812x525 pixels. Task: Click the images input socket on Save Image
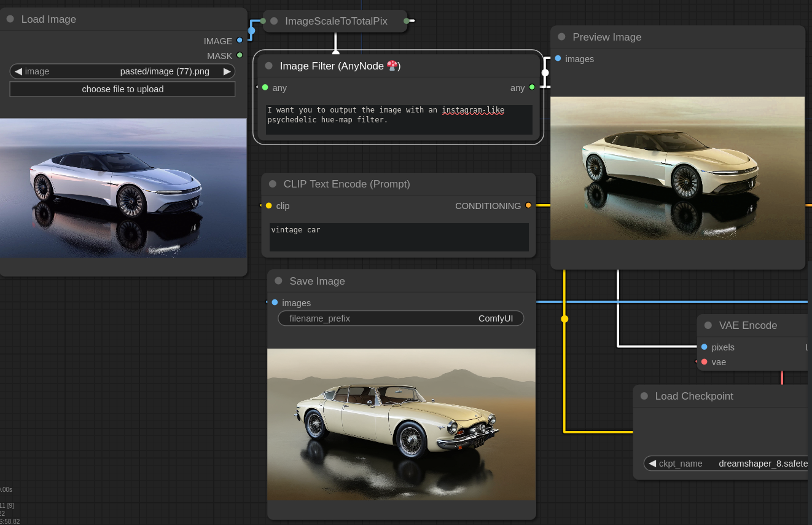(x=275, y=302)
